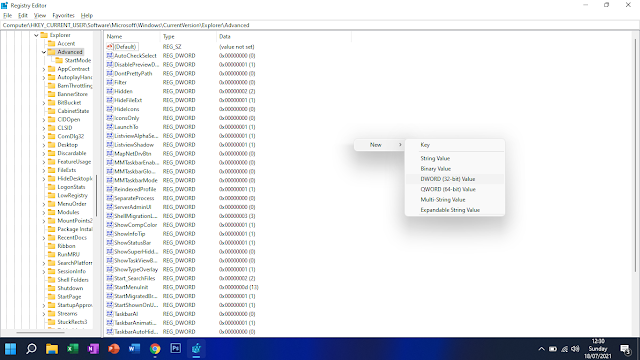Choose Binary Value in the New submenu
The image size is (640, 360).
coord(455,169)
